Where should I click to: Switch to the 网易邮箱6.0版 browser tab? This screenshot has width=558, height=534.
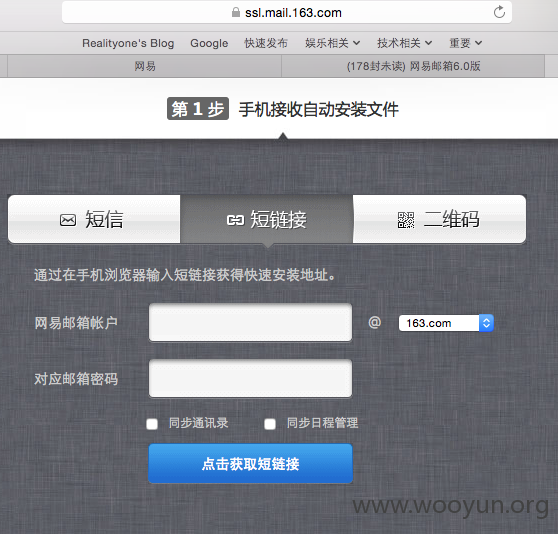click(x=413, y=66)
